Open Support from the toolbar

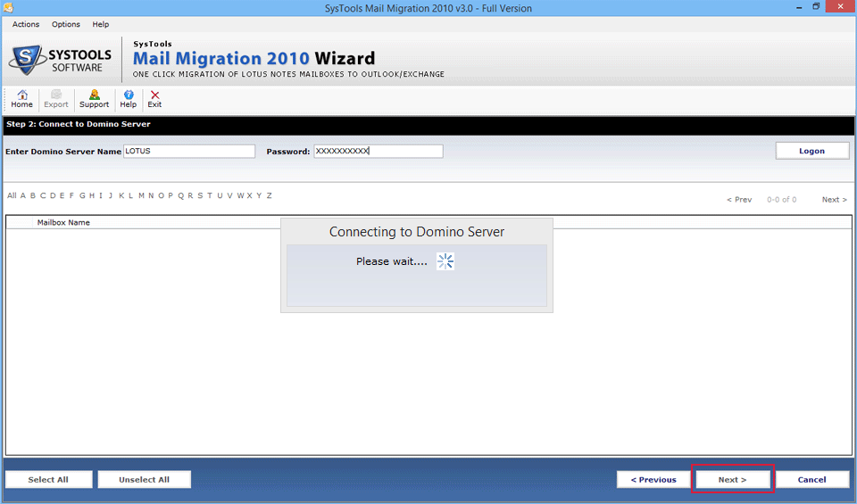94,99
